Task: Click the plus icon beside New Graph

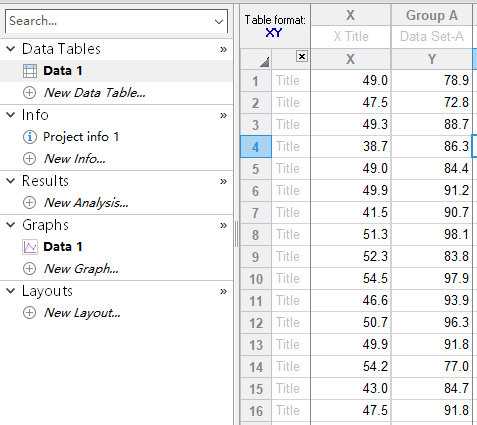Action: (x=29, y=269)
